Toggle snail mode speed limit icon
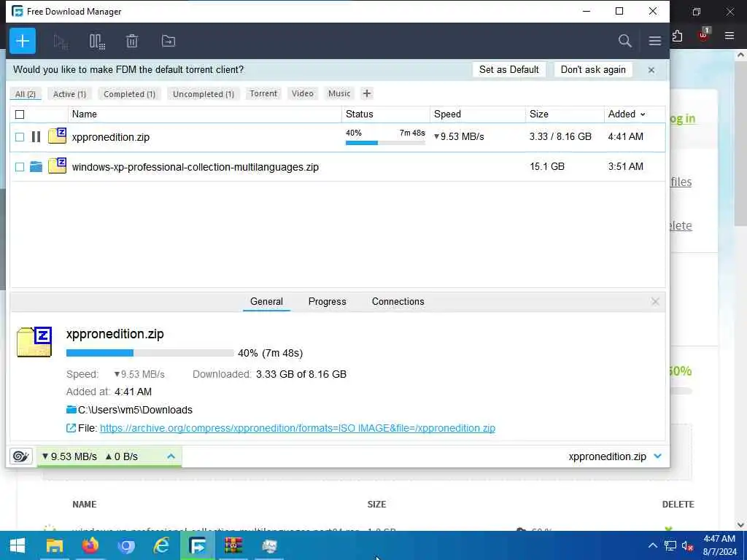 click(20, 456)
